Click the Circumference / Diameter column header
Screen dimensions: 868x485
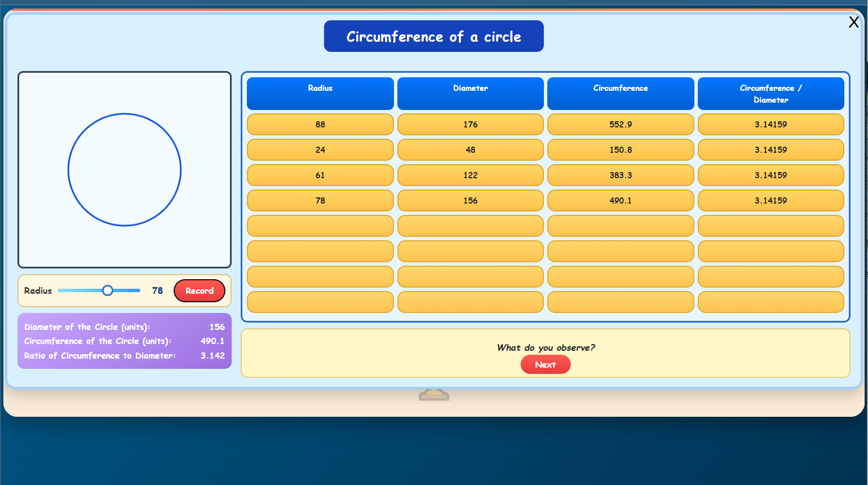click(770, 94)
